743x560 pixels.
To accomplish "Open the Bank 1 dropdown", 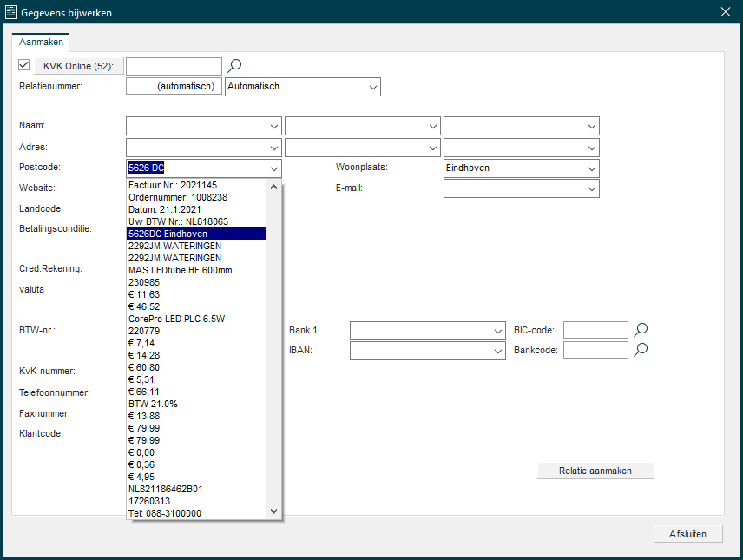I will [x=497, y=331].
